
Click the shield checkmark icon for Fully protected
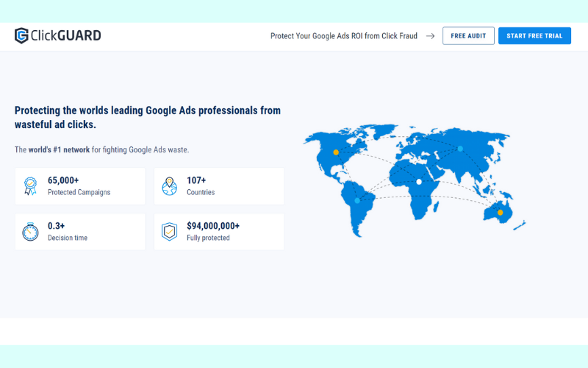tap(170, 232)
